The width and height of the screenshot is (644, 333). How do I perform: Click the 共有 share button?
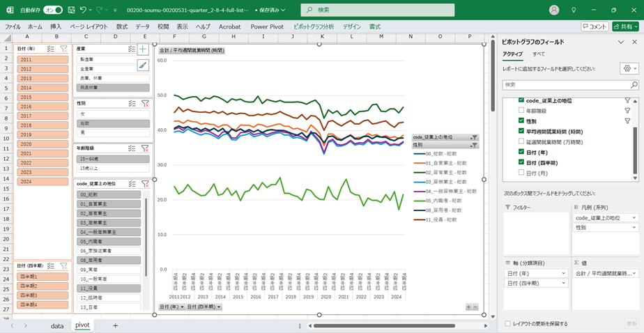pos(625,26)
